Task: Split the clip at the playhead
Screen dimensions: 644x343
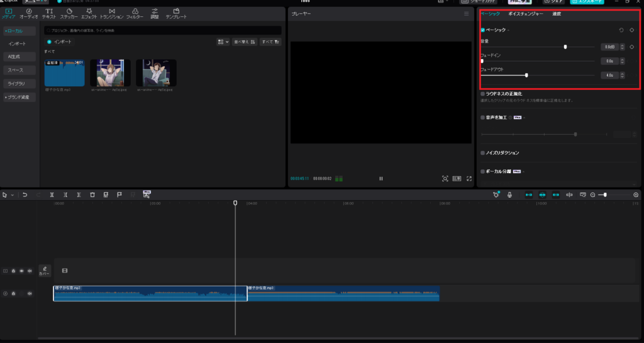Action: pos(52,194)
